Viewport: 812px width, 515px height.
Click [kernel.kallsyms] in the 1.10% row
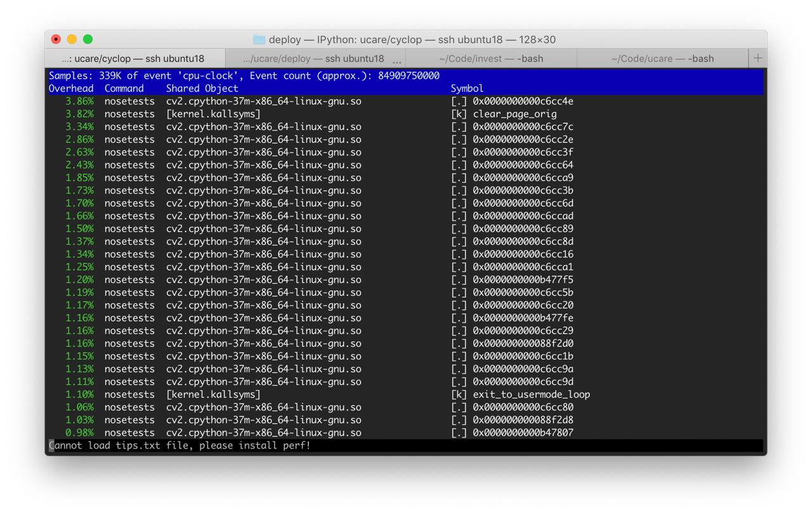[x=213, y=394]
